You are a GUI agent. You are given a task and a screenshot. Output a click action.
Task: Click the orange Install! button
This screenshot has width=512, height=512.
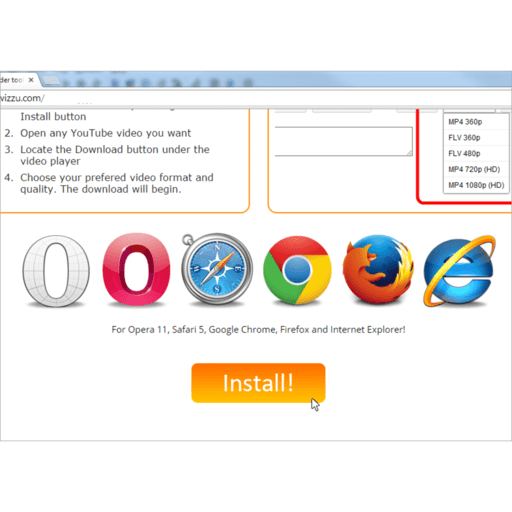point(258,383)
